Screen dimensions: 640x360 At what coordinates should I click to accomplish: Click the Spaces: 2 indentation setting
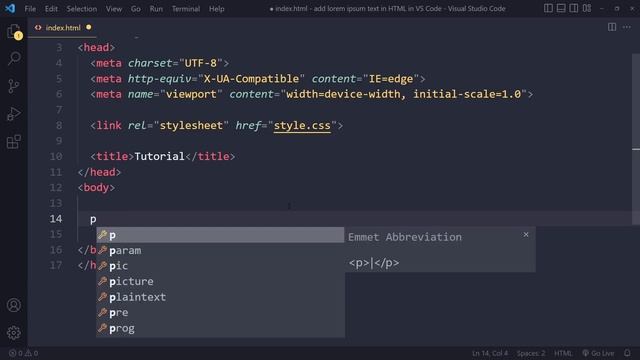(531, 353)
